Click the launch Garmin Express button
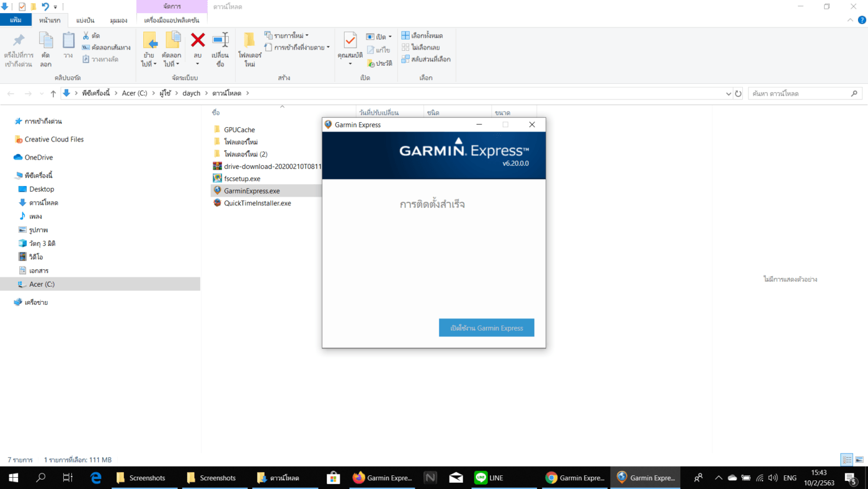Viewport: 868px width, 489px height. [487, 328]
